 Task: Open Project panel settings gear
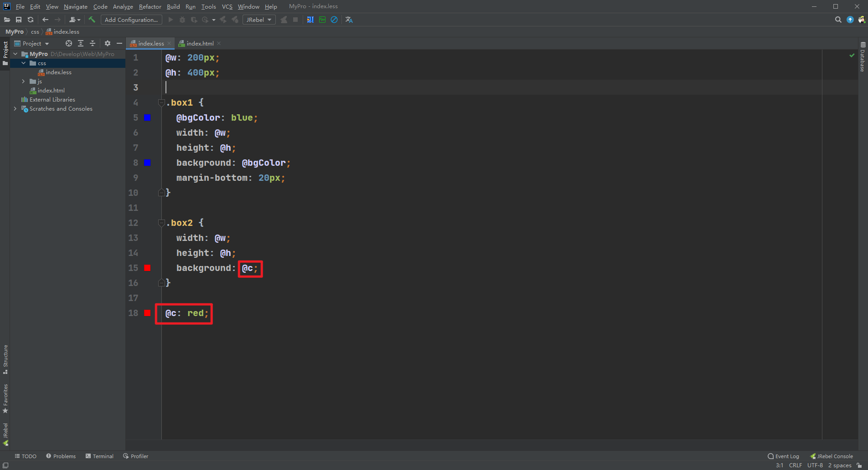108,43
